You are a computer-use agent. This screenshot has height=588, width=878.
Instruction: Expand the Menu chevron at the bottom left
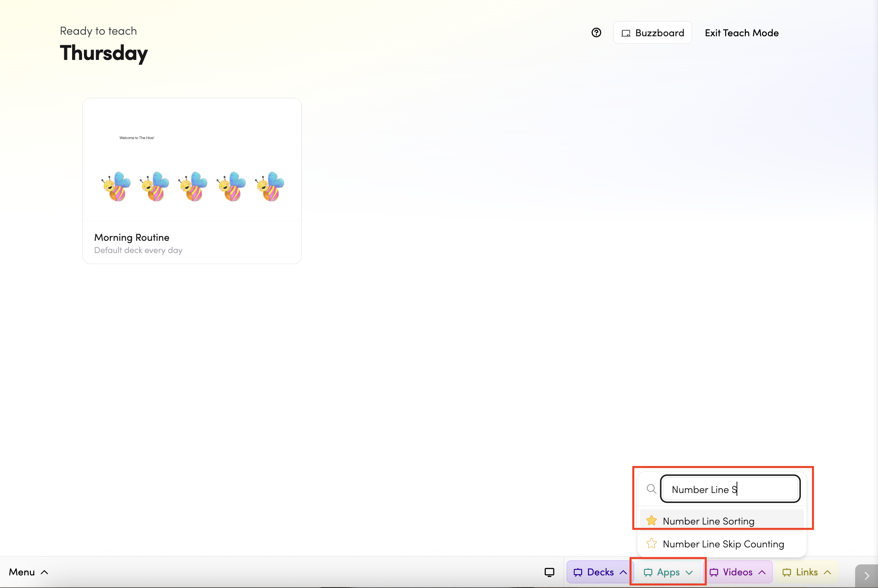click(x=45, y=572)
